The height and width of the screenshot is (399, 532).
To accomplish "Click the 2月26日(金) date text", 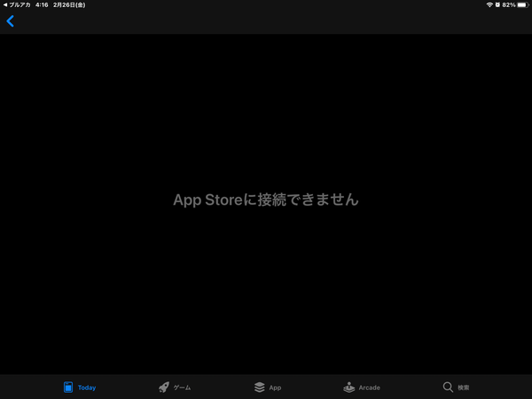I will pos(69,4).
